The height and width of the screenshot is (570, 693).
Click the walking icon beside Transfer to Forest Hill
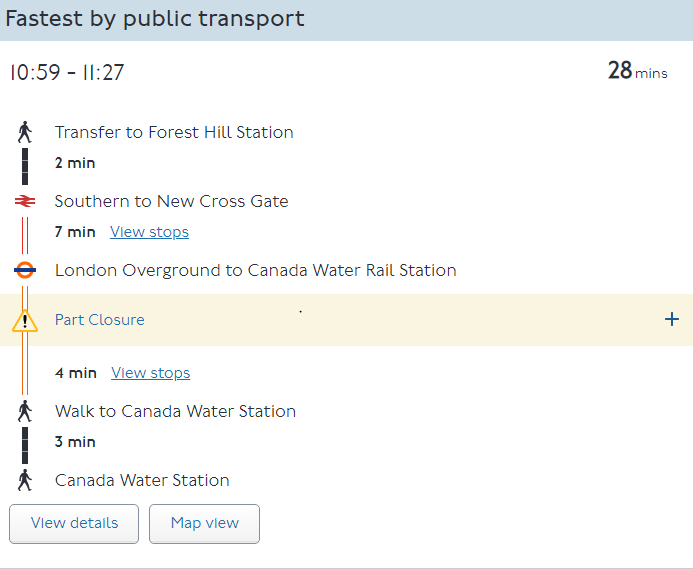[x=25, y=132]
